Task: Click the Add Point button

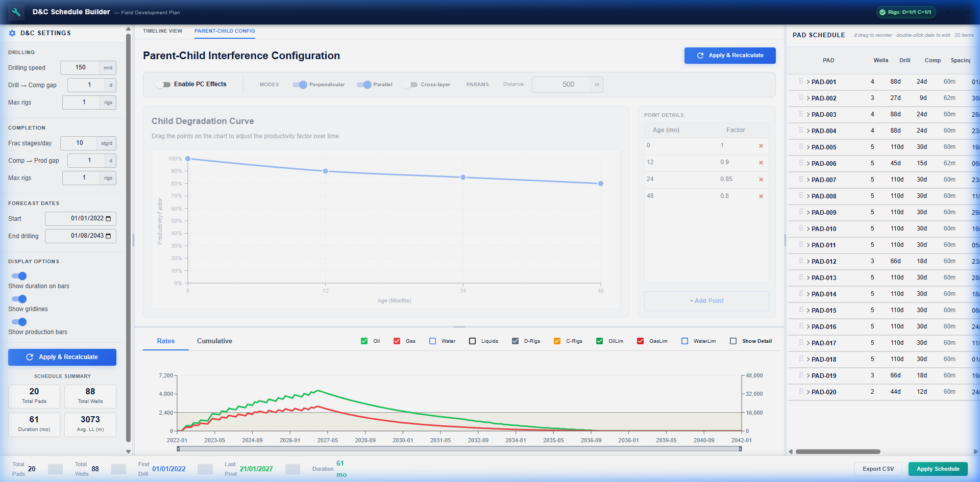Action: (x=706, y=301)
